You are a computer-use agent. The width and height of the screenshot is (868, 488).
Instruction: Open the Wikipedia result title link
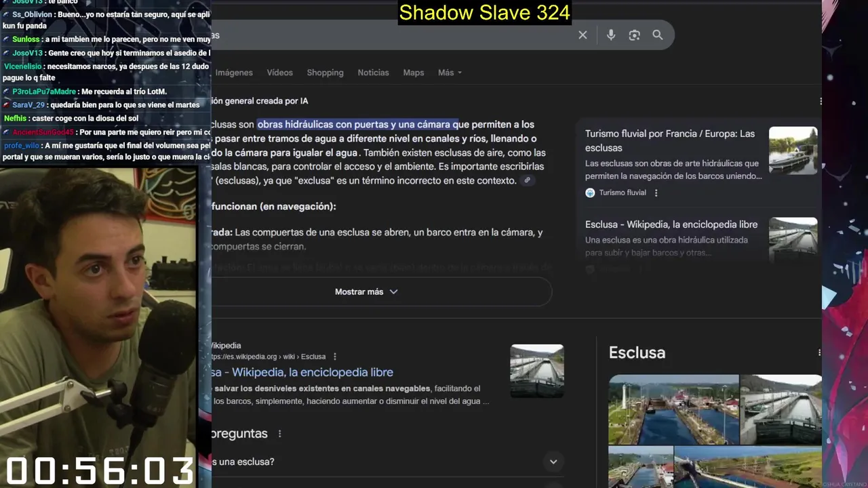coord(302,372)
